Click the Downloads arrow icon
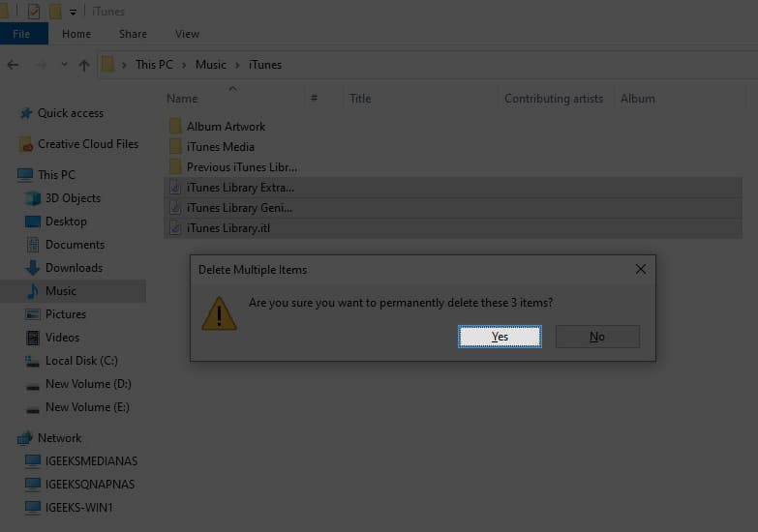758x532 pixels. (33, 268)
